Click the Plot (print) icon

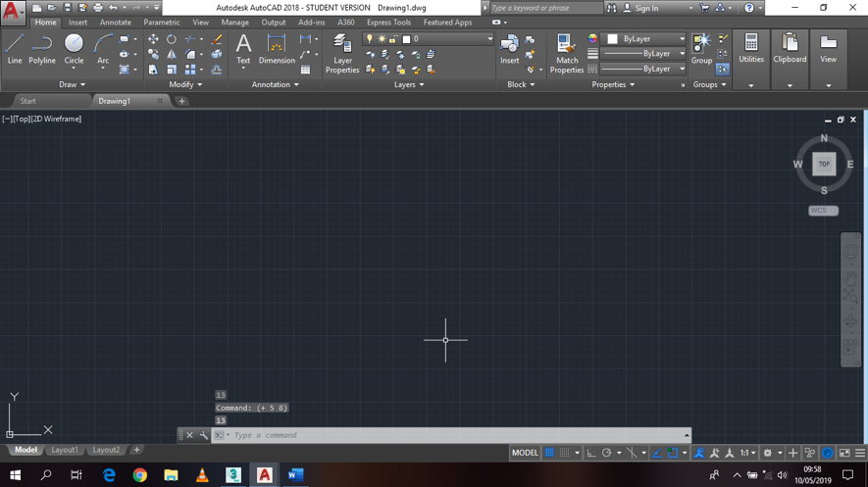click(x=98, y=8)
